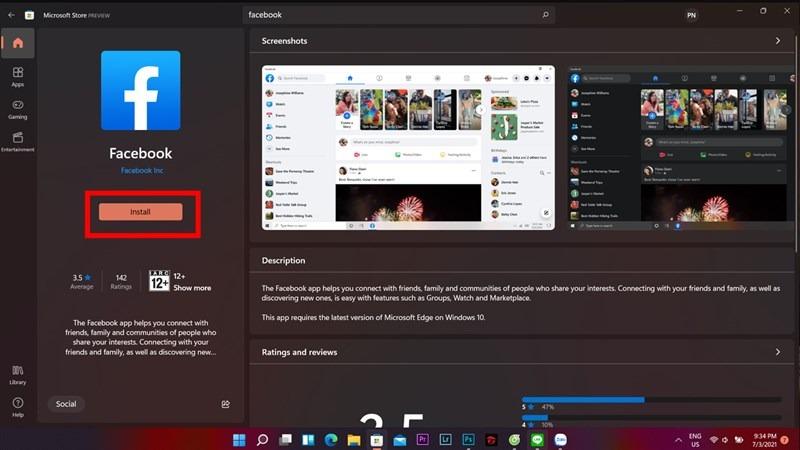Click the 4 star rating bar
This screenshot has width=800, height=450.
click(651, 417)
